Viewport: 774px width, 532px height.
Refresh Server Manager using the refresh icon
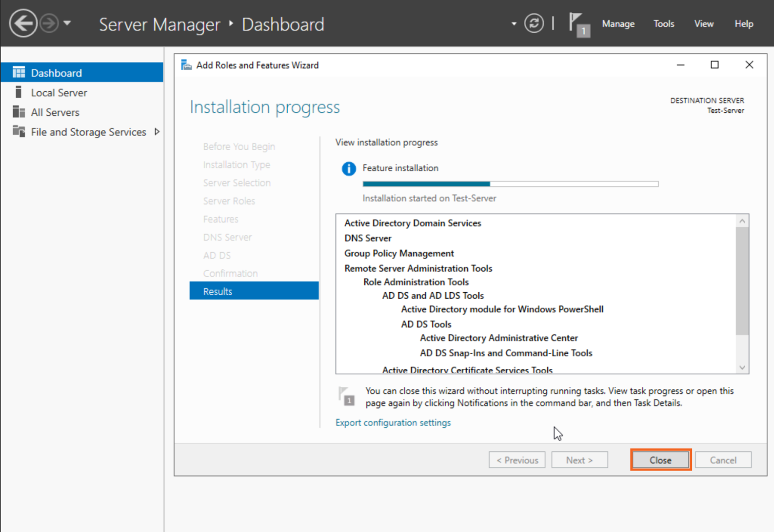coord(534,23)
